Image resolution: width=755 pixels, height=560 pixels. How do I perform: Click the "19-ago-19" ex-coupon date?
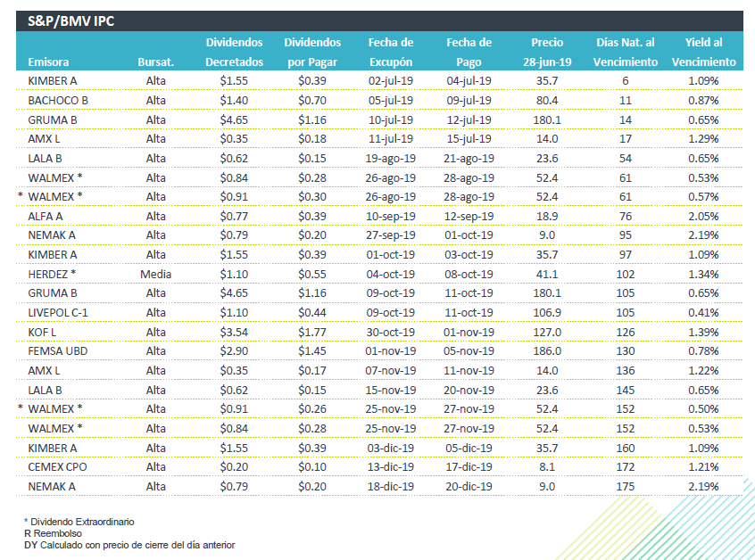click(x=391, y=159)
